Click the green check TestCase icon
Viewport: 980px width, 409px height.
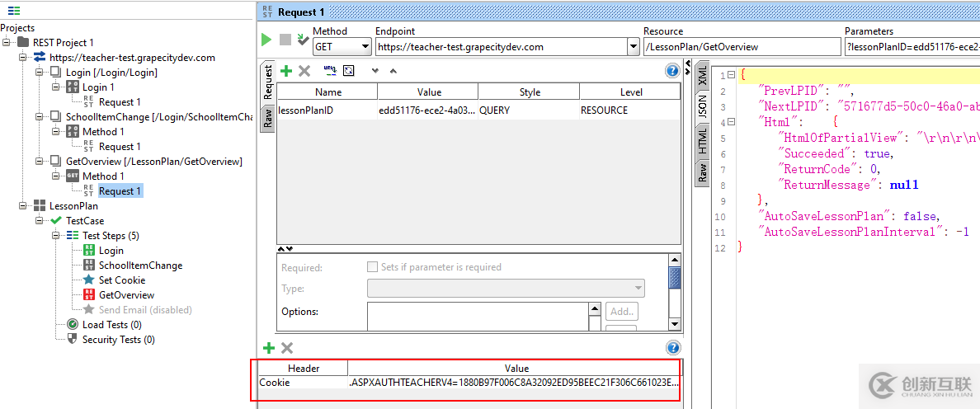[x=56, y=221]
